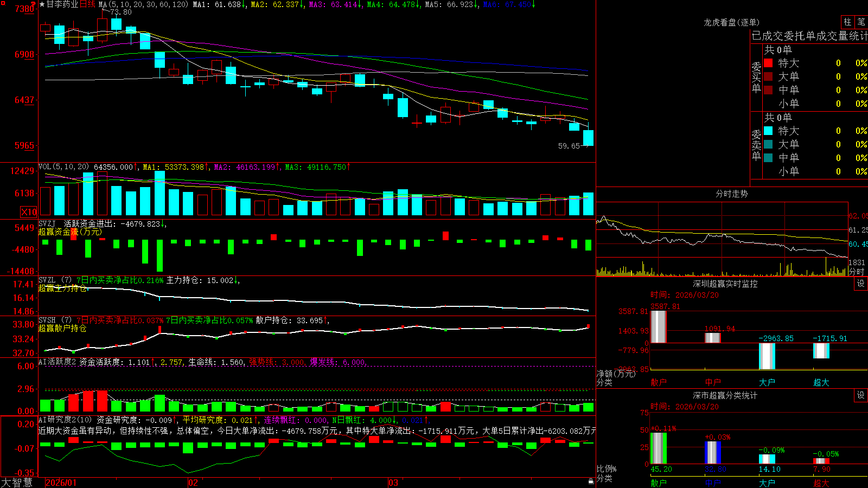Click the 超赢资金流(万元) label
This screenshot has width=868, height=488.
70,232
